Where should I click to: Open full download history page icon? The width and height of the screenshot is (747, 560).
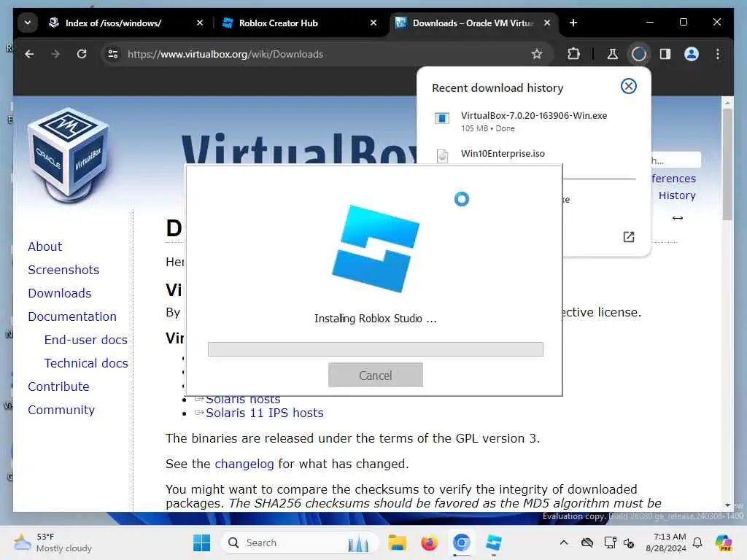628,237
